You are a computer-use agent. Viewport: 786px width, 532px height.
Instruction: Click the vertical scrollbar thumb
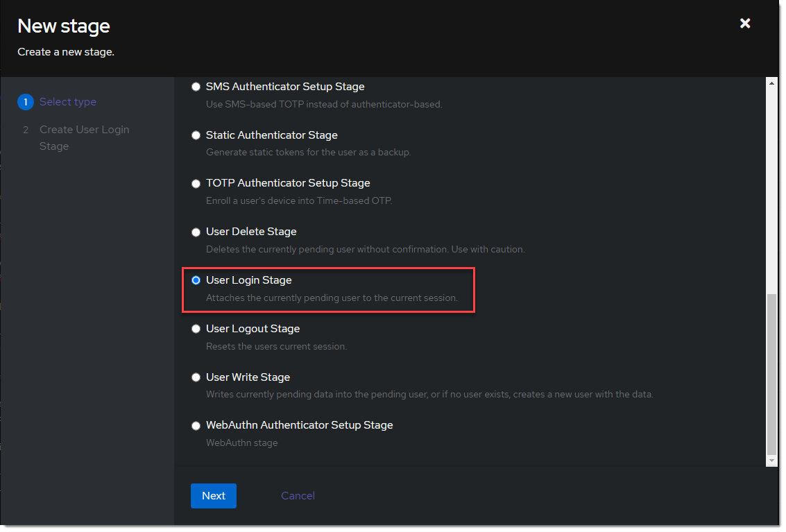point(771,373)
